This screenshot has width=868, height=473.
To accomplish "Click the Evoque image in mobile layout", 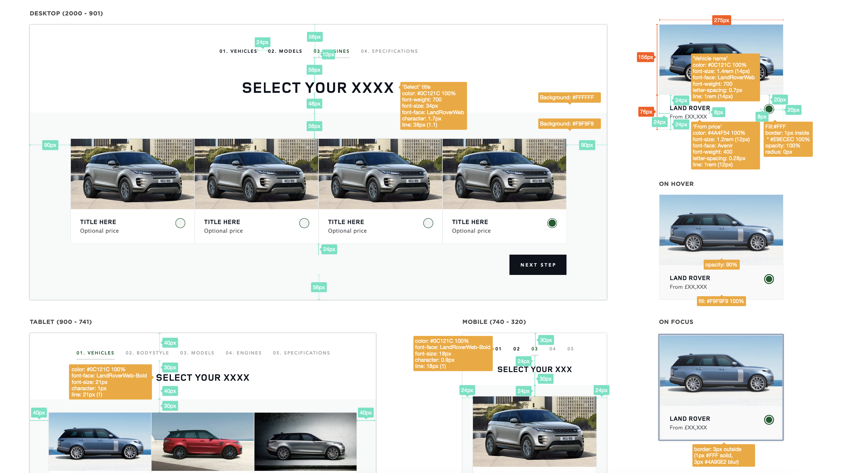I will (534, 432).
